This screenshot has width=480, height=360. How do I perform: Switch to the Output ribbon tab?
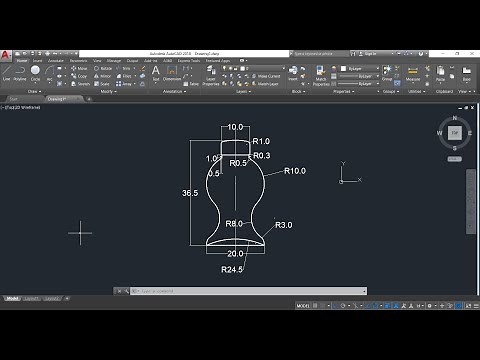132,61
